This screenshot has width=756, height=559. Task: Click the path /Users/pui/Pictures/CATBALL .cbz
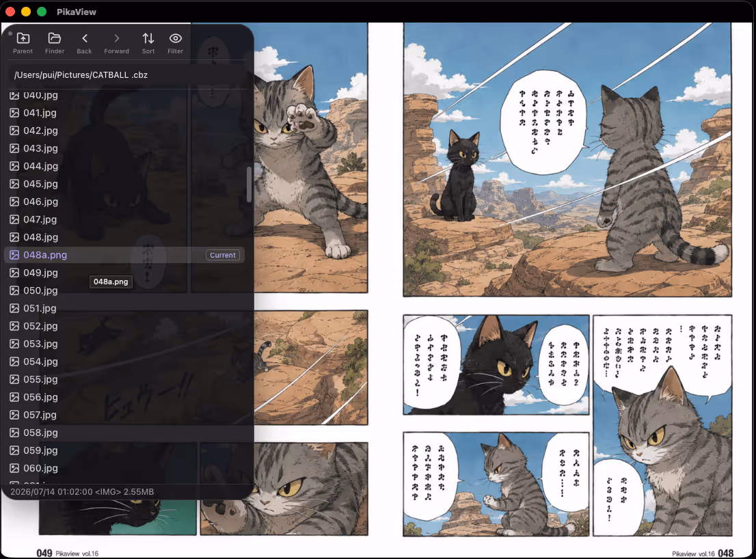coord(81,74)
